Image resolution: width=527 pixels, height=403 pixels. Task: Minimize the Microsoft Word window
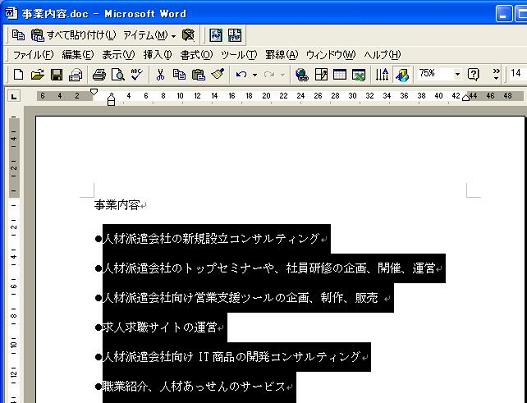tap(504, 14)
